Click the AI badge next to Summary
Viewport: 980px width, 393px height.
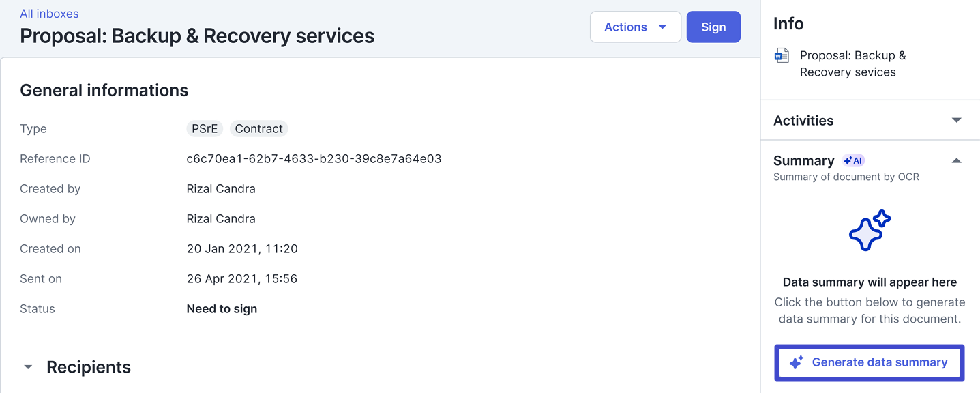coord(853,161)
